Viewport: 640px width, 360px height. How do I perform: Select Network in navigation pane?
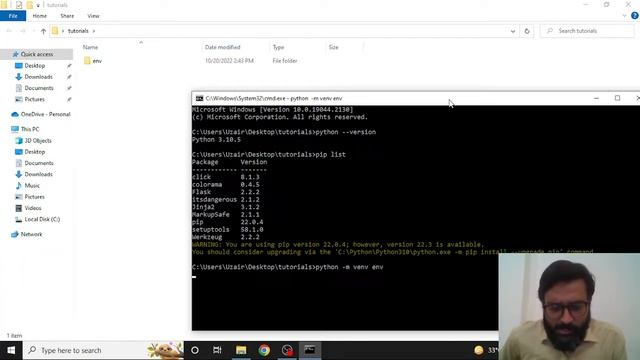point(31,234)
